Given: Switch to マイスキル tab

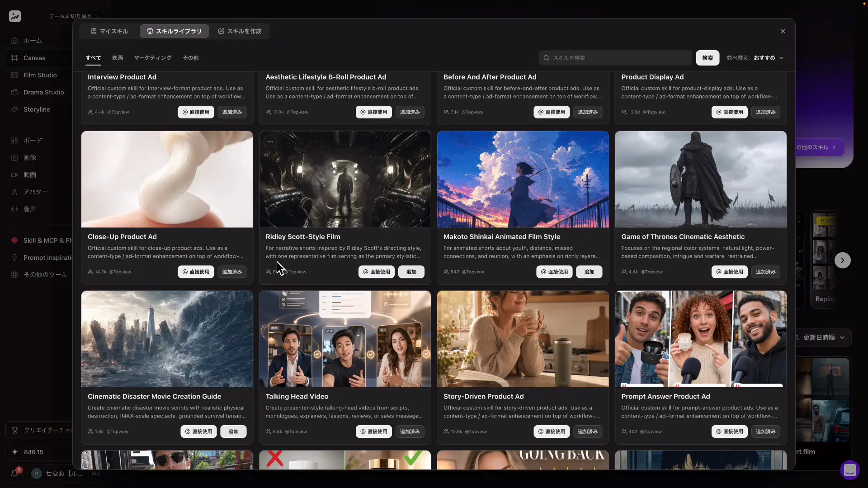Looking at the screenshot, I should (x=109, y=31).
